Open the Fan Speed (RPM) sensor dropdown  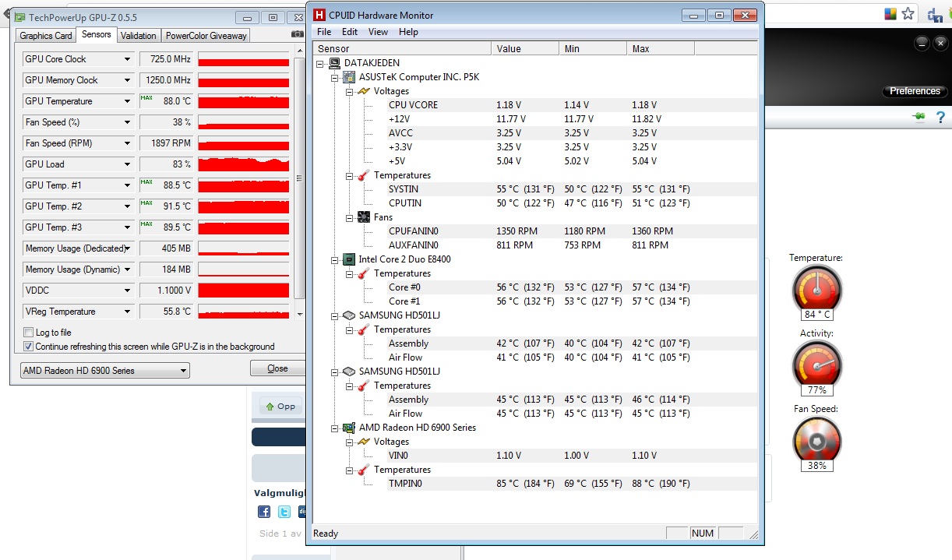pyautogui.click(x=127, y=143)
